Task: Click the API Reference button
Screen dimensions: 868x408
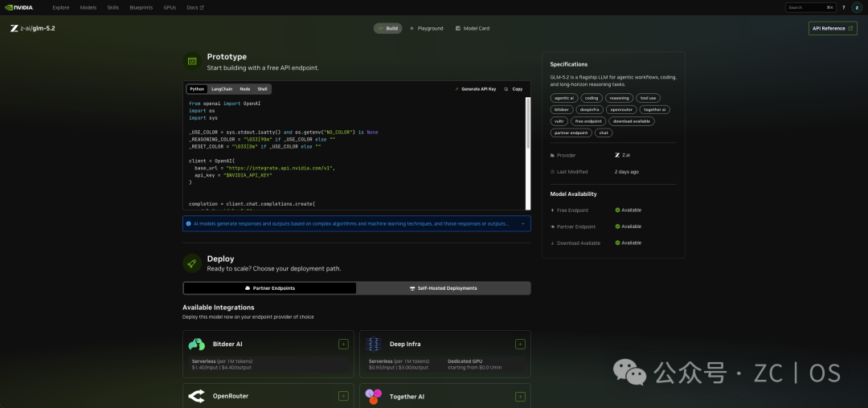Action: (x=833, y=28)
